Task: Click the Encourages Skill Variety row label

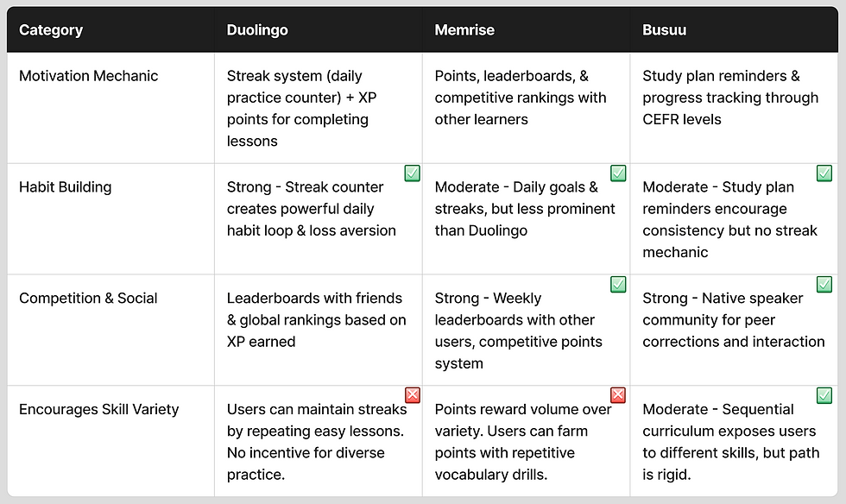Action: coord(98,410)
